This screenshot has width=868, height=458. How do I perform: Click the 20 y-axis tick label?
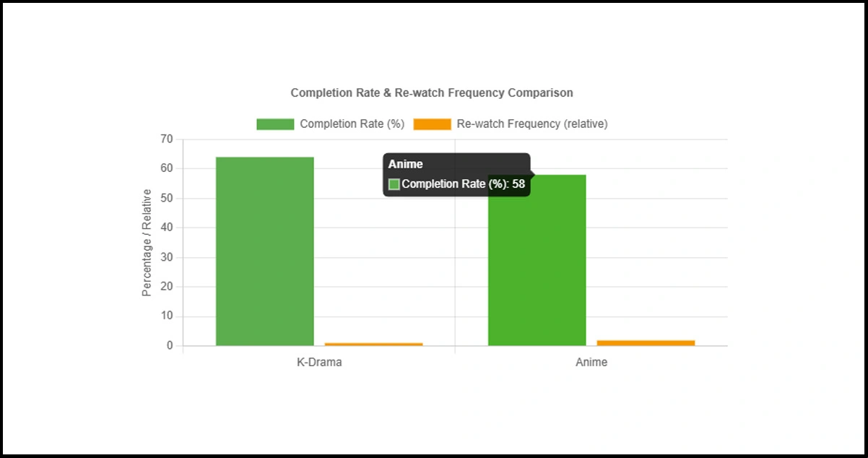coord(167,287)
